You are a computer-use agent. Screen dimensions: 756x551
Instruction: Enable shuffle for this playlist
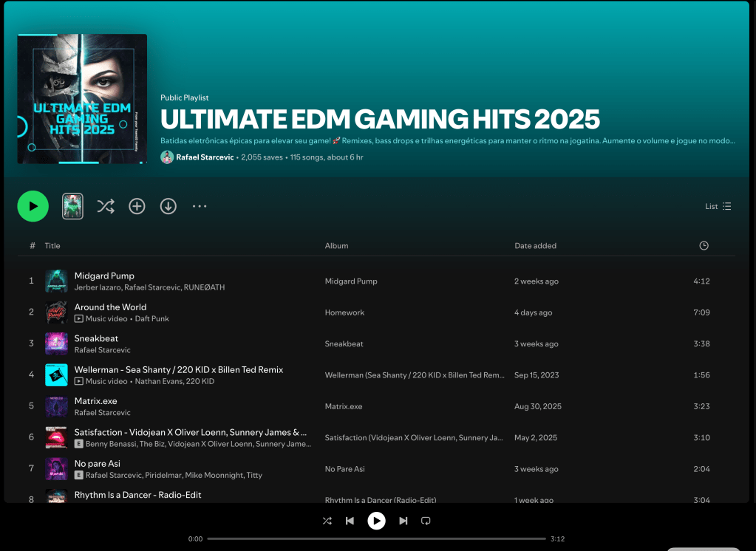[x=106, y=206]
